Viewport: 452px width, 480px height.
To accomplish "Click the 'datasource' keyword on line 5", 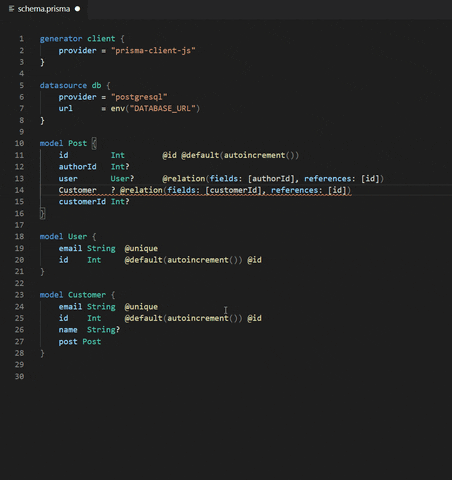I will point(63,85).
